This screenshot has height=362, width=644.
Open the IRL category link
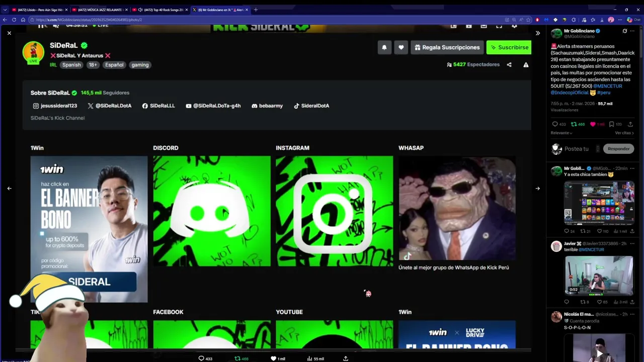click(x=53, y=65)
